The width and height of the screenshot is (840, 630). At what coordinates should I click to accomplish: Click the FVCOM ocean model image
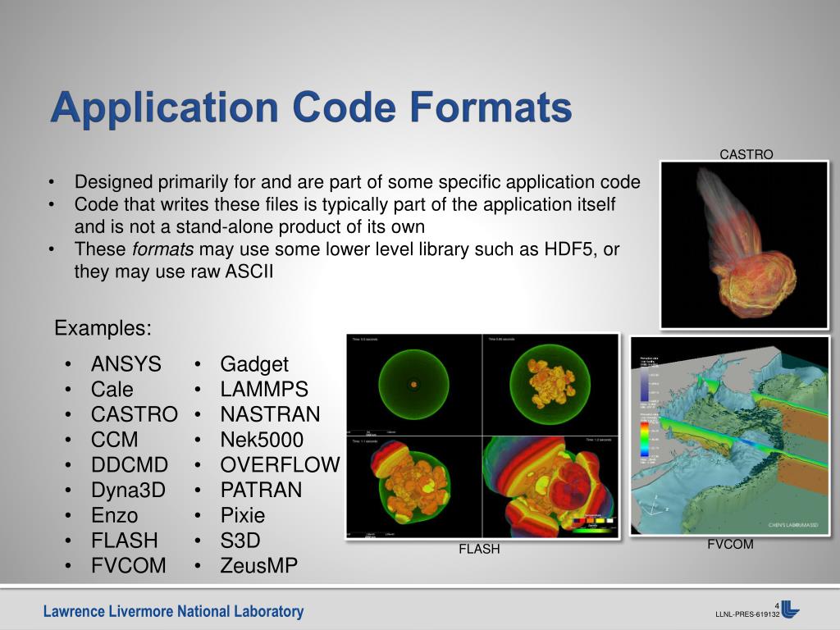729,436
